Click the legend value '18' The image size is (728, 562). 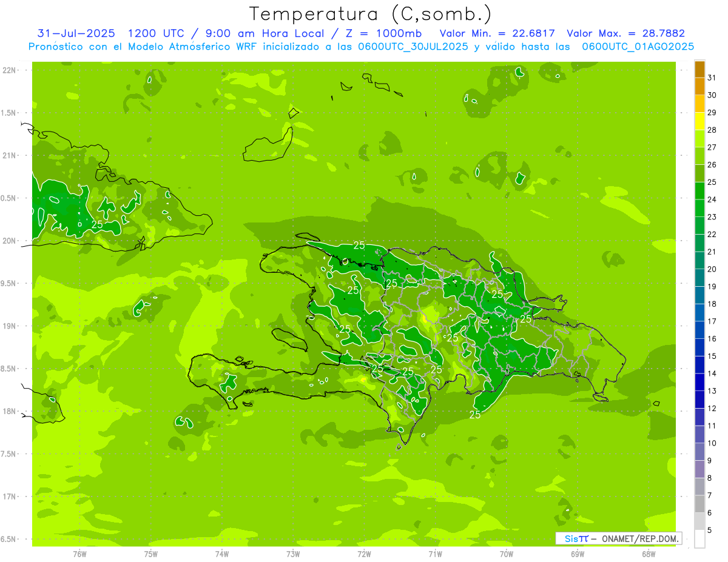712,304
